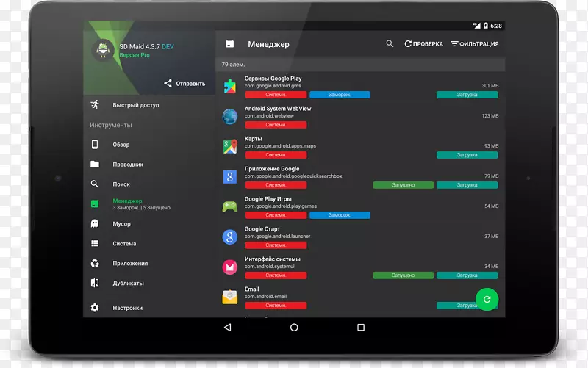Image resolution: width=588 pixels, height=368 pixels.
Task: Click the signal strength status icon
Action: point(476,26)
